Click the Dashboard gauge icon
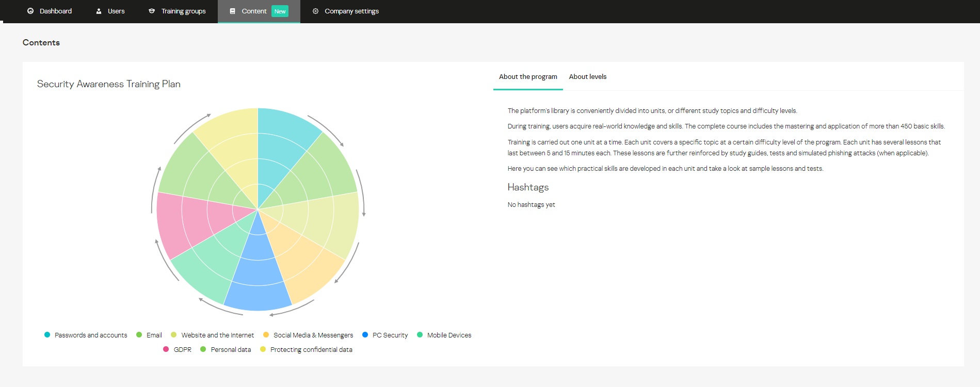The height and width of the screenshot is (387, 980). tap(30, 11)
